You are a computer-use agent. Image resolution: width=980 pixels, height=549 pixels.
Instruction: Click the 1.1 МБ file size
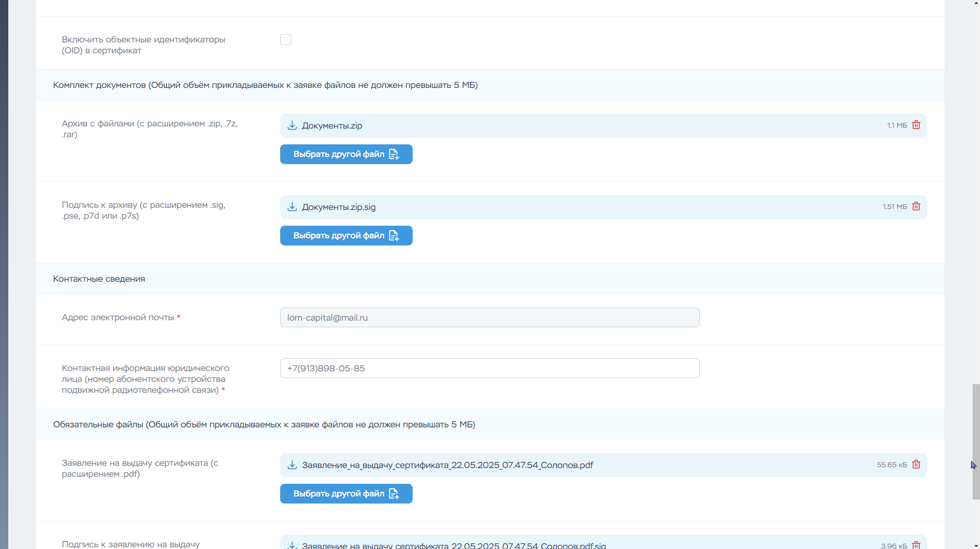click(897, 125)
